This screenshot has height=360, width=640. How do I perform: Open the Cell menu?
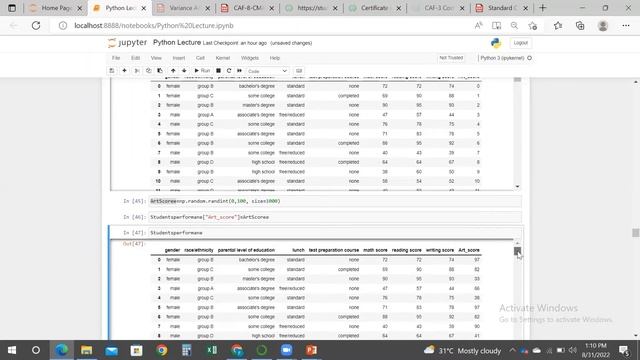point(200,58)
